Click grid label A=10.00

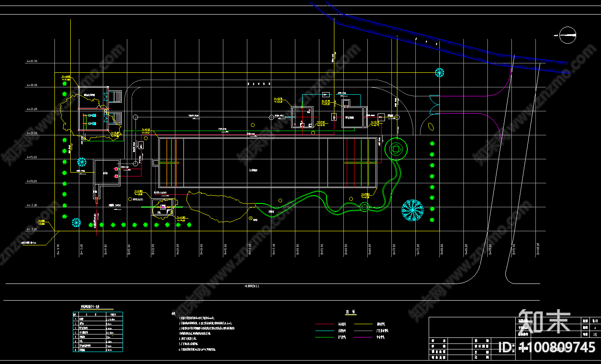(x=32, y=181)
